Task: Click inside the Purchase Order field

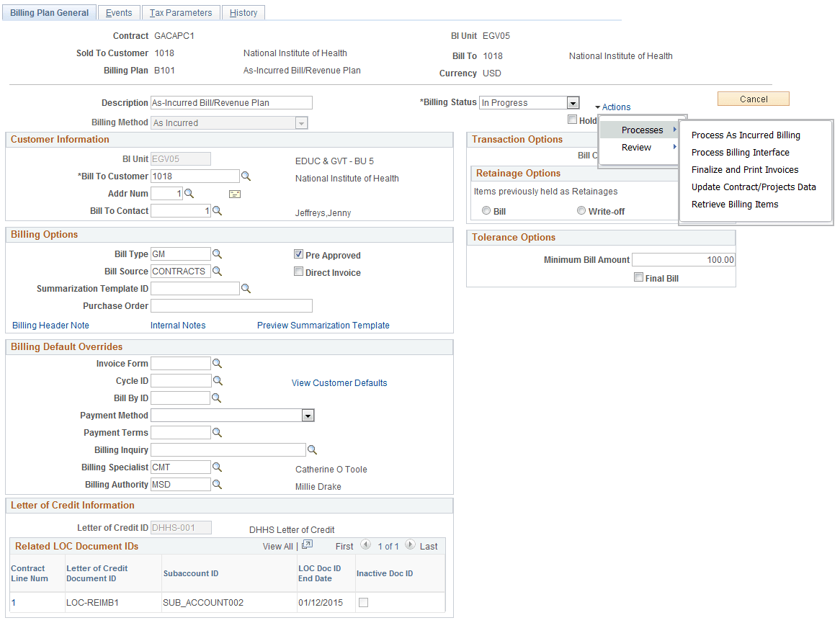Action: point(231,305)
